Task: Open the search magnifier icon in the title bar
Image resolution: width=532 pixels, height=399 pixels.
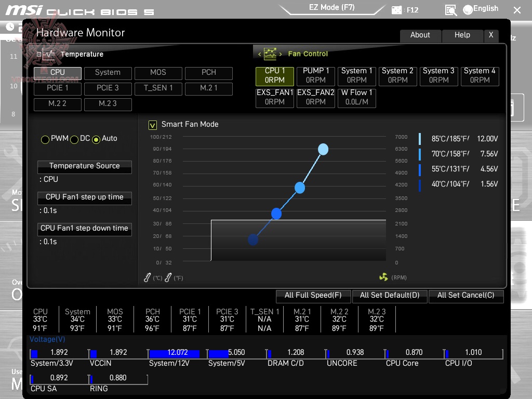Action: [450, 9]
